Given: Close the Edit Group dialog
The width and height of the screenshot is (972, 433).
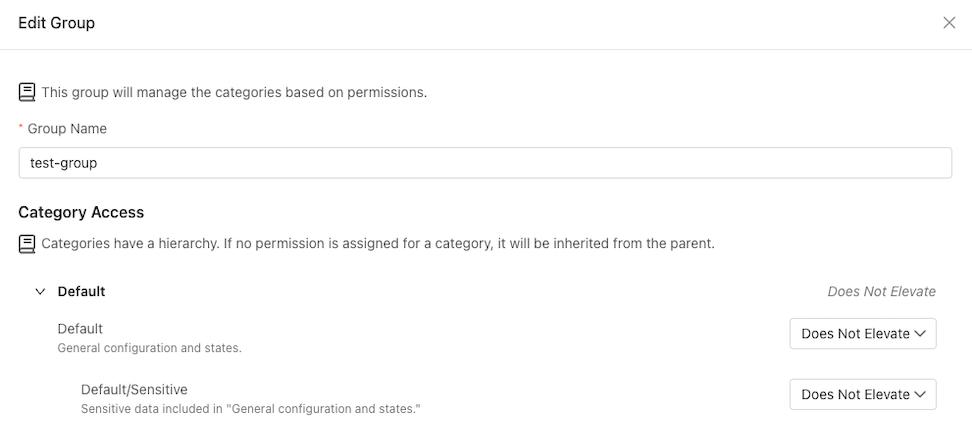Looking at the screenshot, I should 949,23.
